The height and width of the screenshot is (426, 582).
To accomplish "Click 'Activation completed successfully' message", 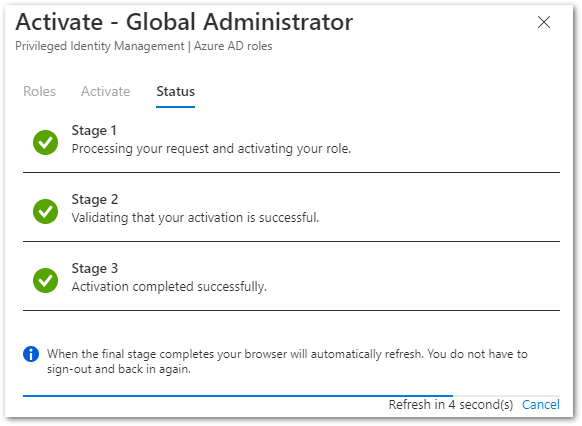I will coord(169,287).
